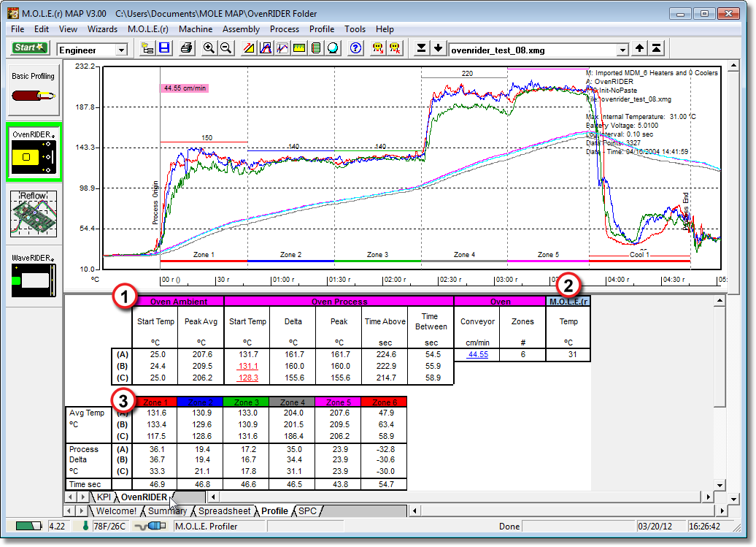Switch to the SPC worksheet tab
The width and height of the screenshot is (756, 547).
[307, 510]
